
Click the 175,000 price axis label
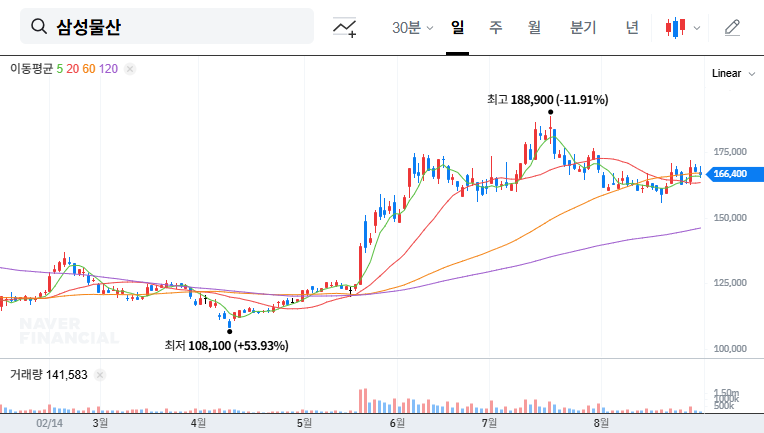(730, 152)
